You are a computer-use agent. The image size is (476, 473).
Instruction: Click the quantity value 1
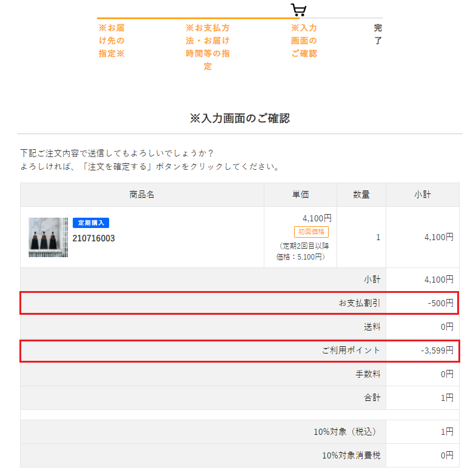tap(378, 237)
